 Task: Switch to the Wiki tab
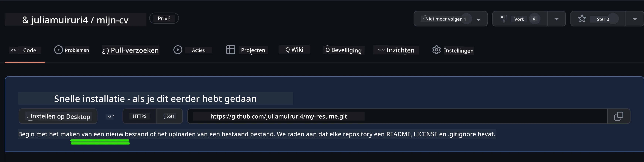pyautogui.click(x=294, y=50)
